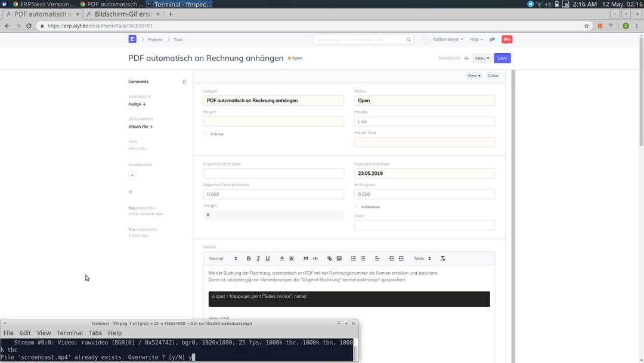
Task: Print the task using the printer icon
Action: pyautogui.click(x=466, y=58)
